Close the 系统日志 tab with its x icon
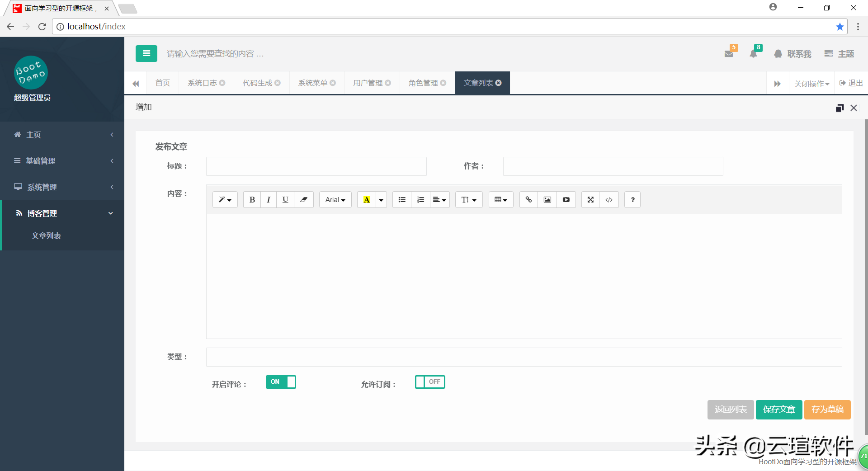The image size is (868, 471). [x=222, y=83]
